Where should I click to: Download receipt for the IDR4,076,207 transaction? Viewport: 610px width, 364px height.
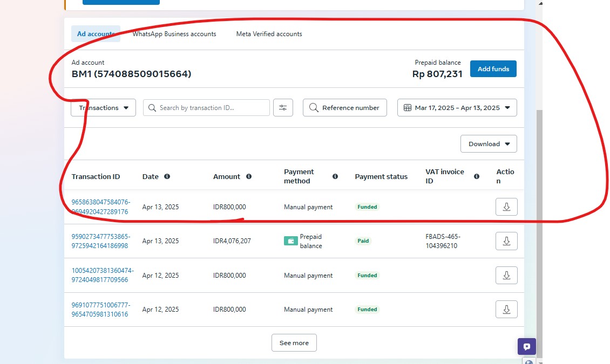506,241
